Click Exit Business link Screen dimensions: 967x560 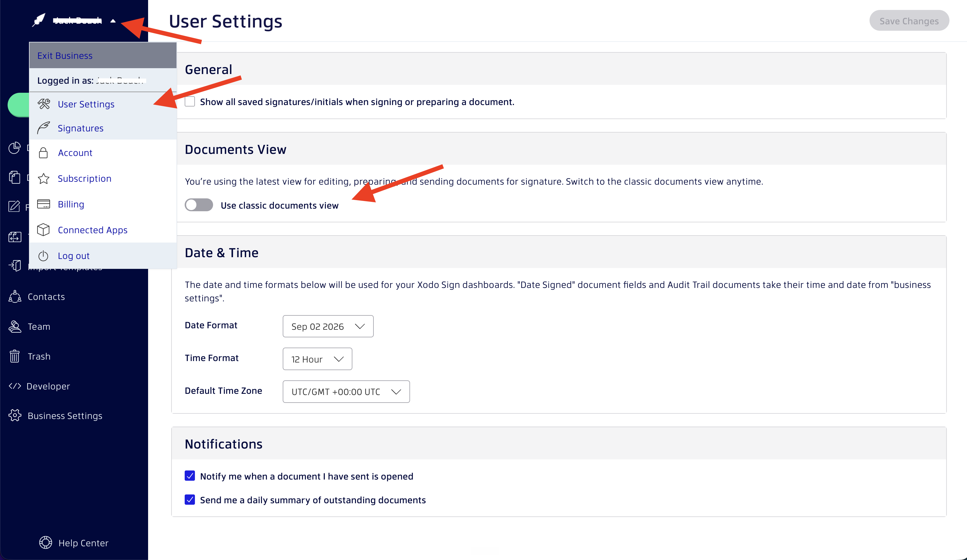click(x=65, y=56)
